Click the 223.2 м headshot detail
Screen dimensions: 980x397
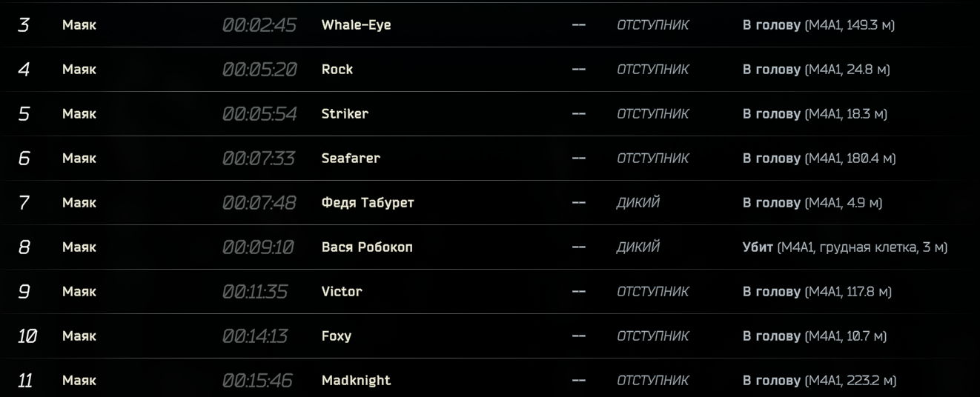[819, 381]
